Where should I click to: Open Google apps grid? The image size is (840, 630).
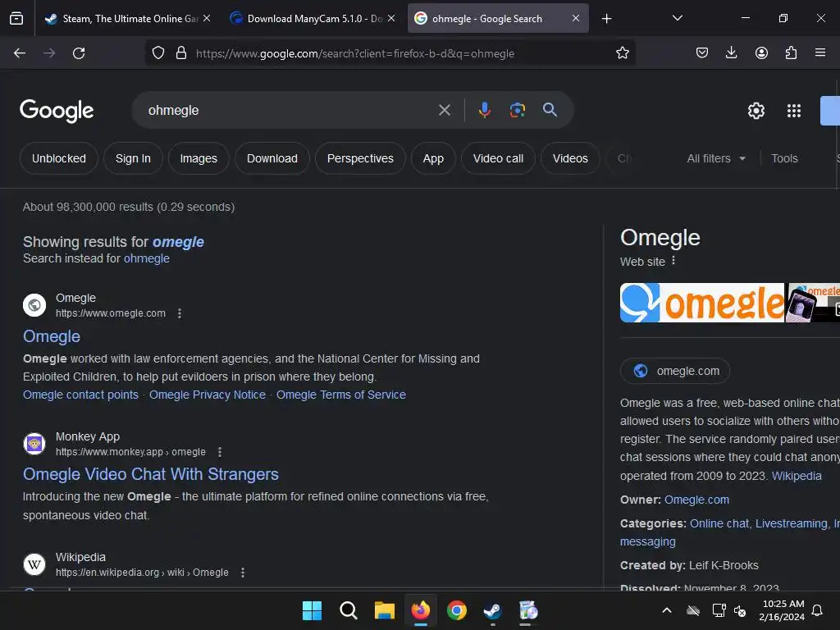794,111
